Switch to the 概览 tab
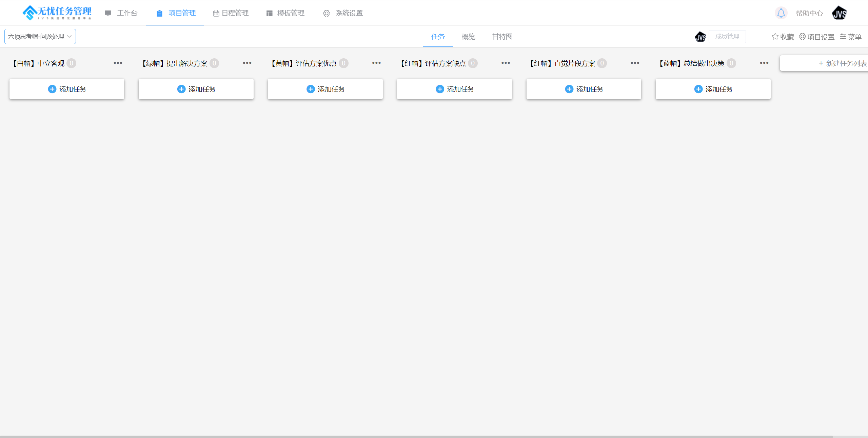Screen dimensions: 868x438 [468, 37]
